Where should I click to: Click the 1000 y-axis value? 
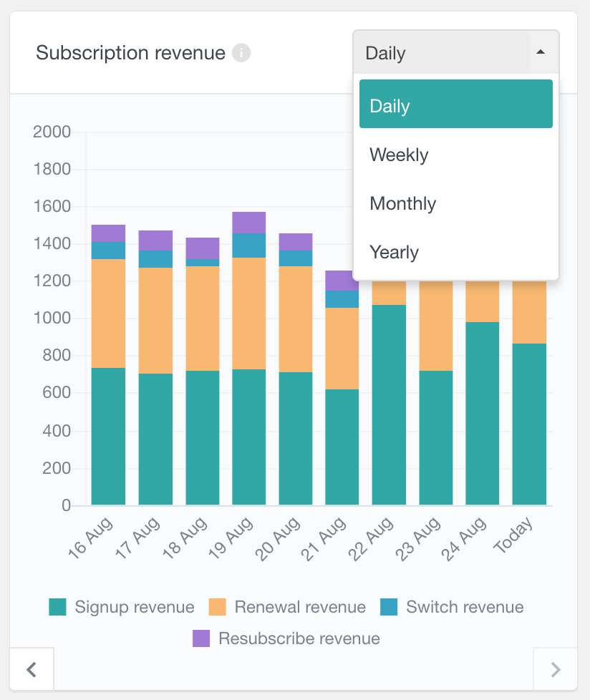coord(52,318)
